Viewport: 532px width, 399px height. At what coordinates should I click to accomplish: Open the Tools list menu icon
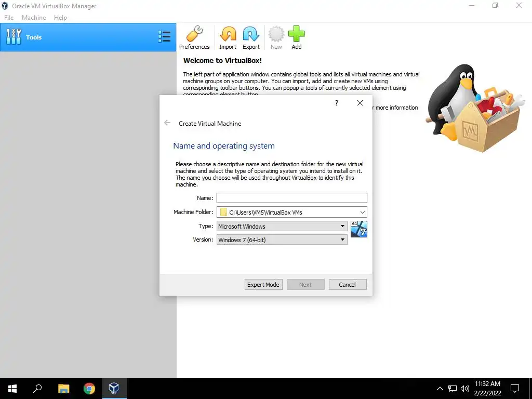(164, 37)
